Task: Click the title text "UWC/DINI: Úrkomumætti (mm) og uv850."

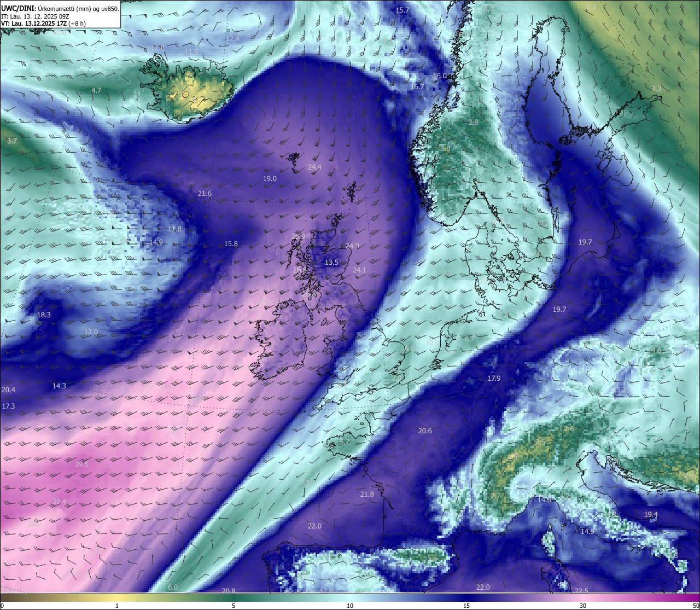Action: [x=60, y=8]
